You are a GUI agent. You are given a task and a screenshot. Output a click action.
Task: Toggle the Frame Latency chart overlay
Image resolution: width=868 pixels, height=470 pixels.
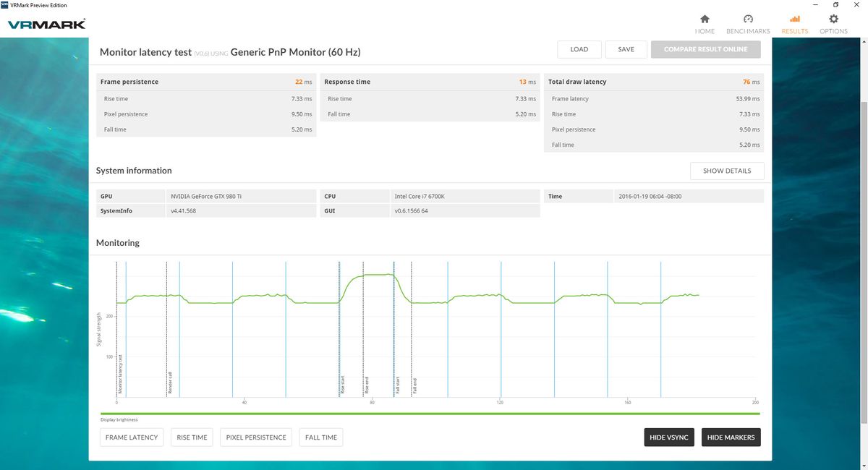(x=131, y=437)
